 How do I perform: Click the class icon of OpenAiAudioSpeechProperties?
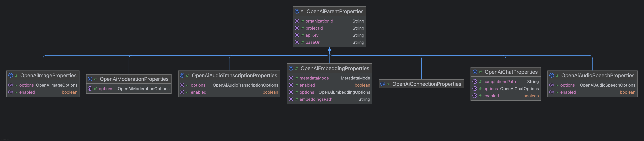pyautogui.click(x=551, y=75)
